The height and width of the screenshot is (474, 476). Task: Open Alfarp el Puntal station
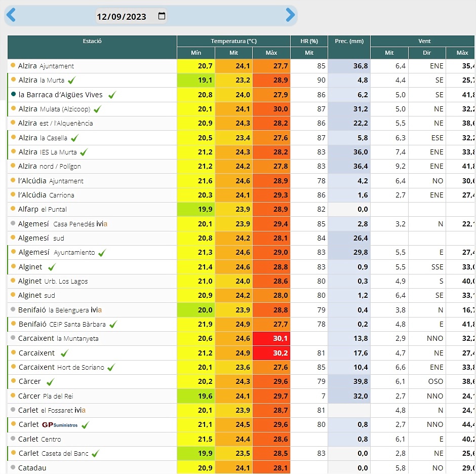[42, 209]
